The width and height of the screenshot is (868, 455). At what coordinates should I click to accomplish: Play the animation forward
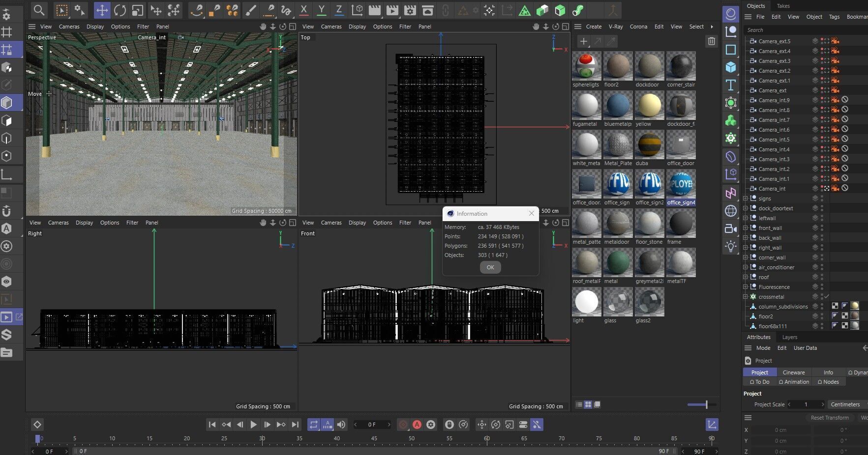pyautogui.click(x=253, y=425)
